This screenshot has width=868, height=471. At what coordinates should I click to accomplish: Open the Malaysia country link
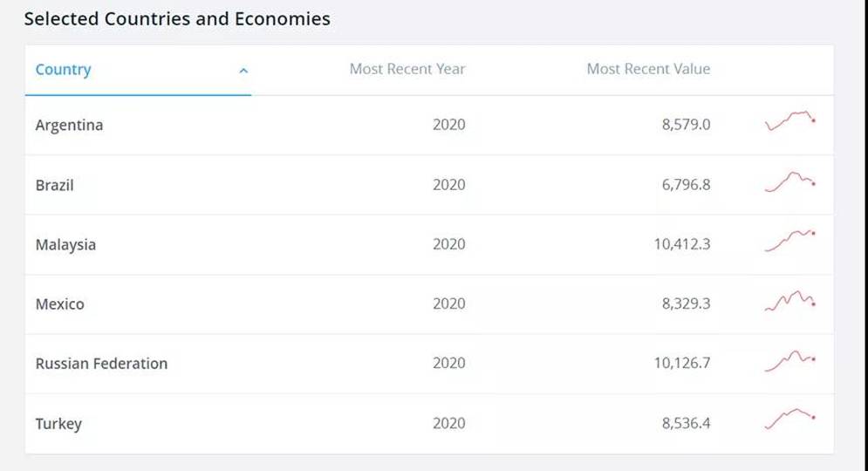tap(65, 244)
